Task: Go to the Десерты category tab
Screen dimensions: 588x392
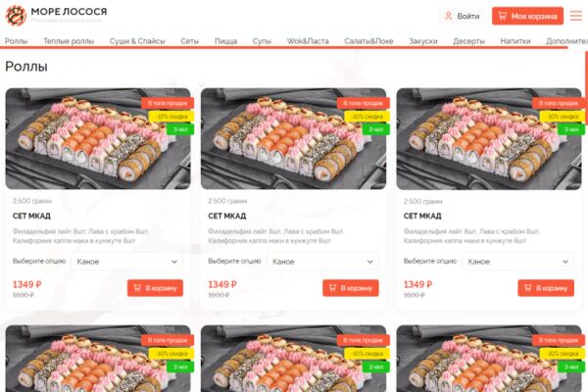Action: click(x=468, y=41)
